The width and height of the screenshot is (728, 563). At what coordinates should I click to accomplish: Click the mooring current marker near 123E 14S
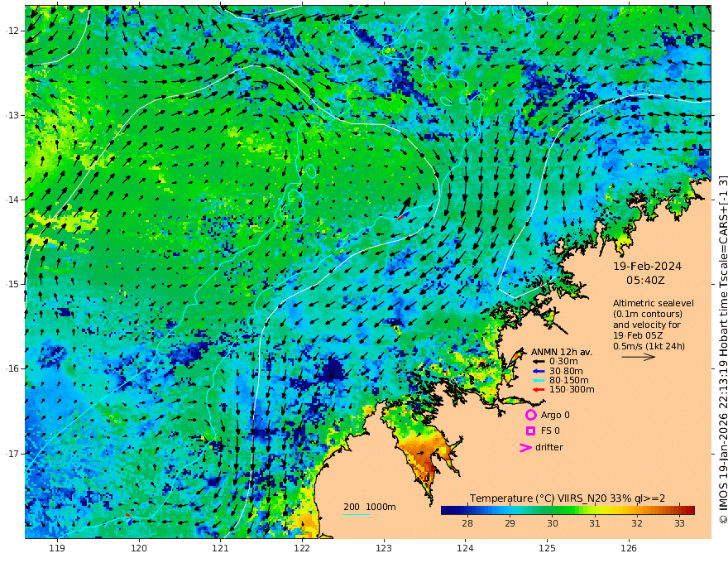pyautogui.click(x=405, y=209)
